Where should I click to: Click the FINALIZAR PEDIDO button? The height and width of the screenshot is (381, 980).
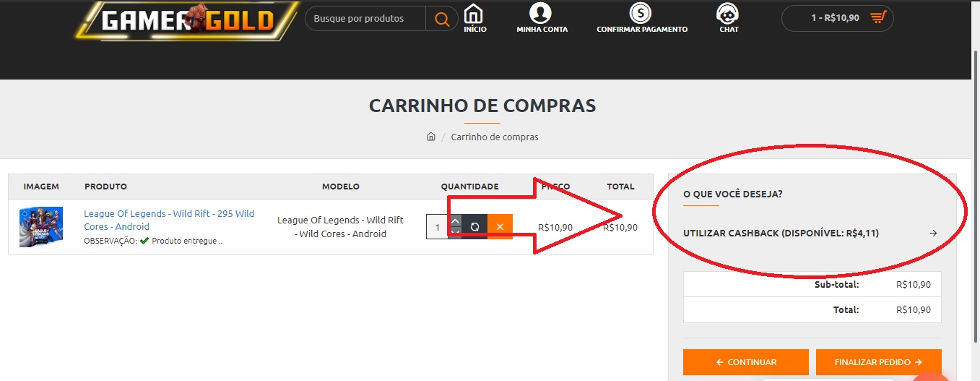(879, 362)
